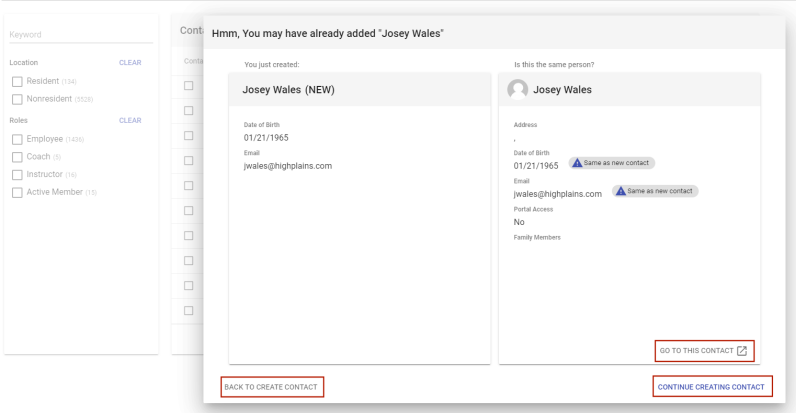Click the Josey Wales profile avatar icon
The width and height of the screenshot is (796, 413).
click(x=518, y=89)
